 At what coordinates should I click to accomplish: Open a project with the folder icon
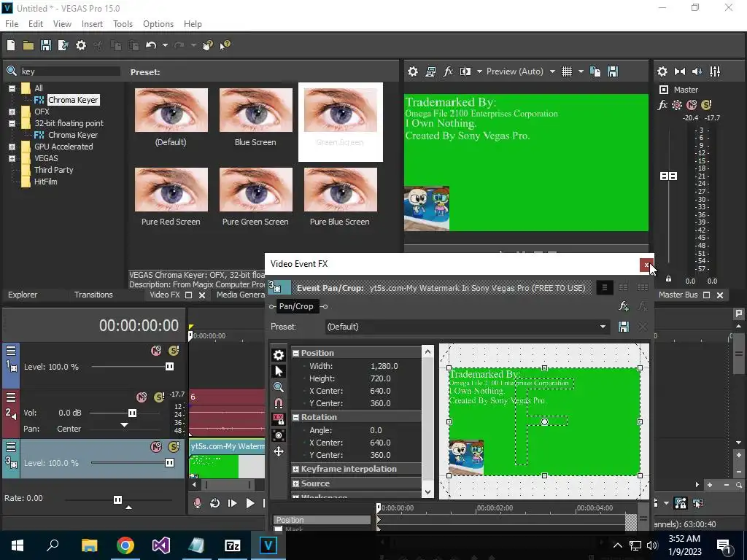click(28, 45)
